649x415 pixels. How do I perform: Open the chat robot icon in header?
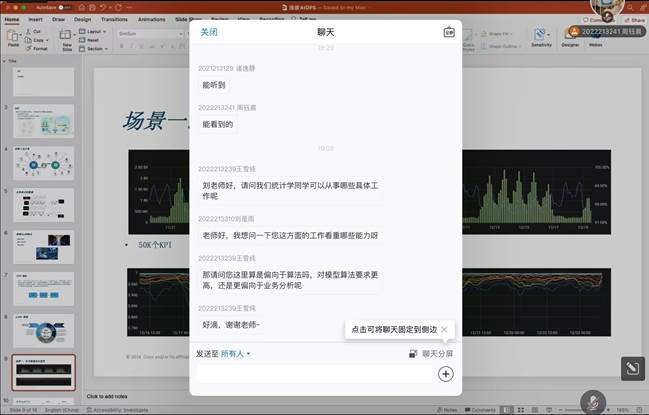click(448, 32)
